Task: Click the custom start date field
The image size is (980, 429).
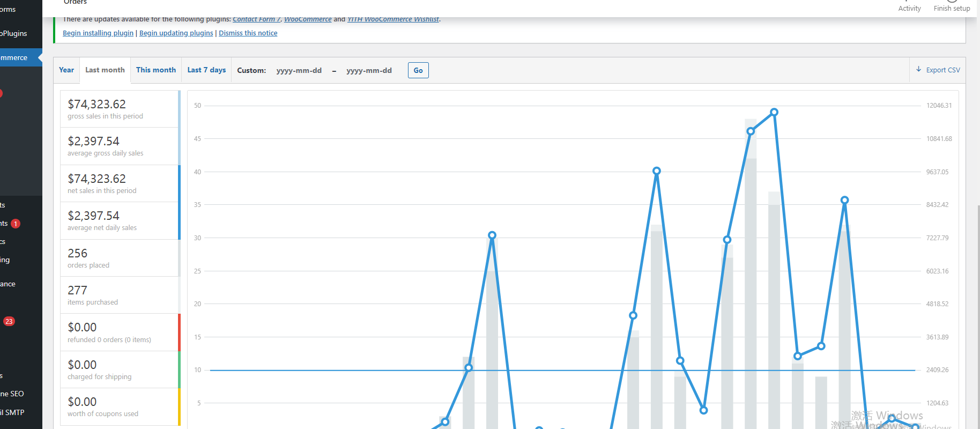Action: [299, 70]
